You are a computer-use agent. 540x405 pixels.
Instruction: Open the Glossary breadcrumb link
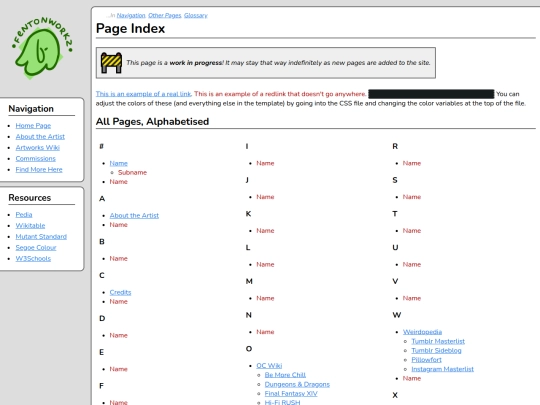point(196,15)
